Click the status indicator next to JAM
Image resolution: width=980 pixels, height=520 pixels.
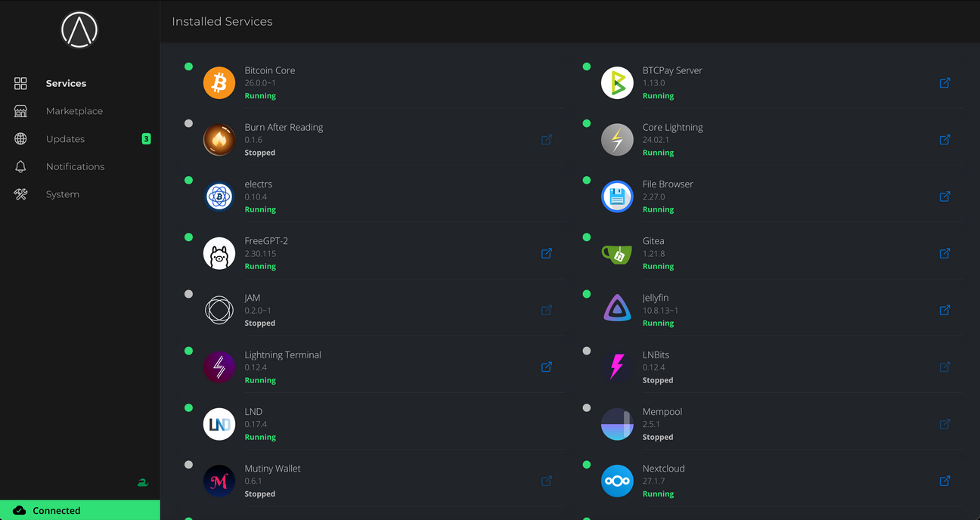(188, 293)
